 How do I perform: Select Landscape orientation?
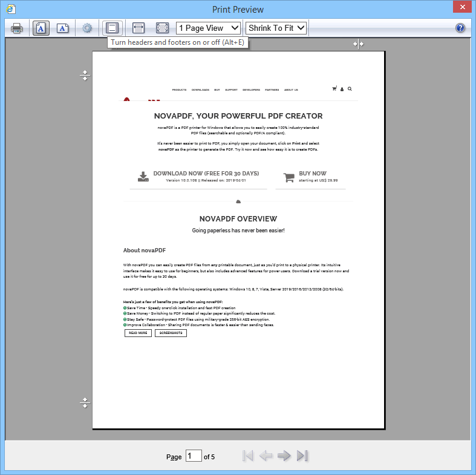(x=62, y=28)
